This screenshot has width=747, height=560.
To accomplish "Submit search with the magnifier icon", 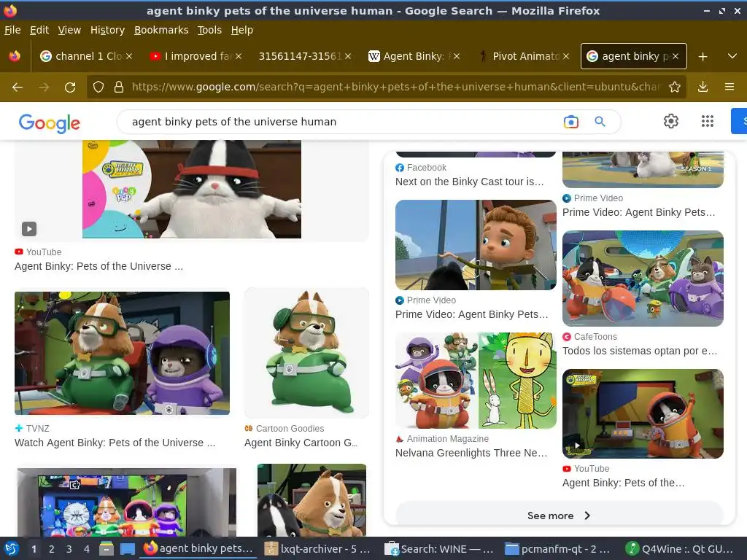I will 600,122.
